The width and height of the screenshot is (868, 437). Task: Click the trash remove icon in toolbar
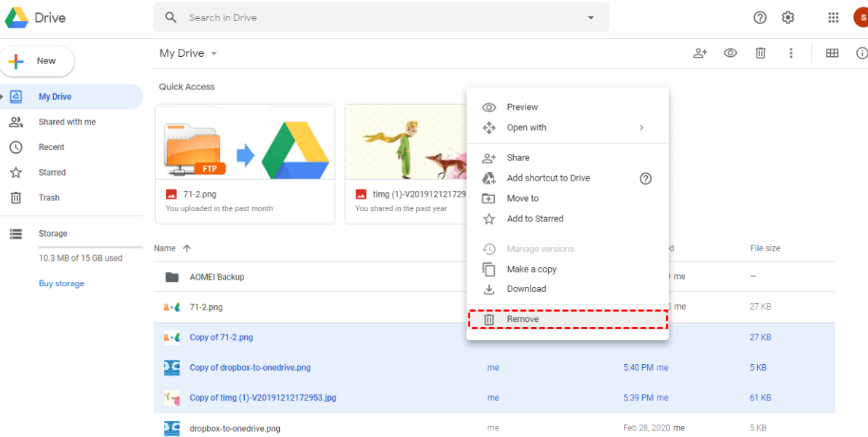760,53
